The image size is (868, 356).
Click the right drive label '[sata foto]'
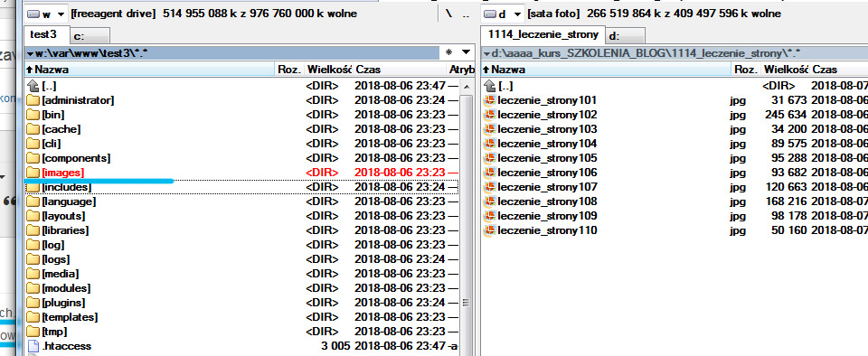(x=553, y=14)
